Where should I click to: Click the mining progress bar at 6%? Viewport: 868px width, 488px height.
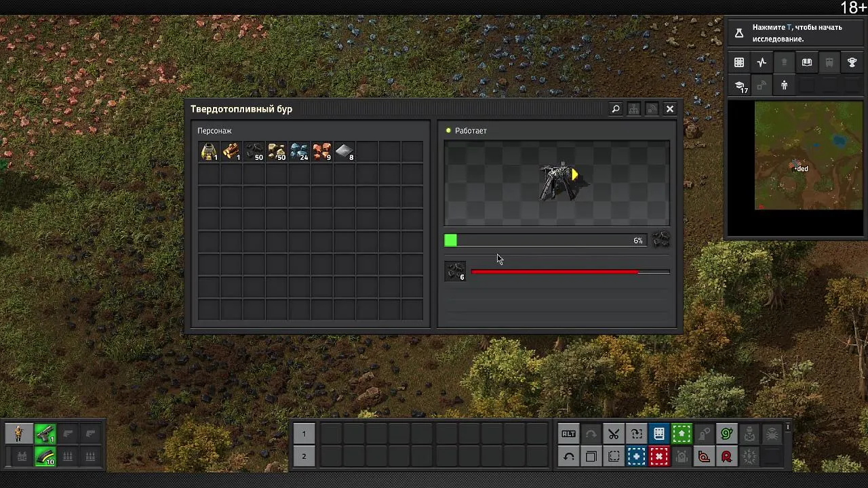(x=545, y=241)
